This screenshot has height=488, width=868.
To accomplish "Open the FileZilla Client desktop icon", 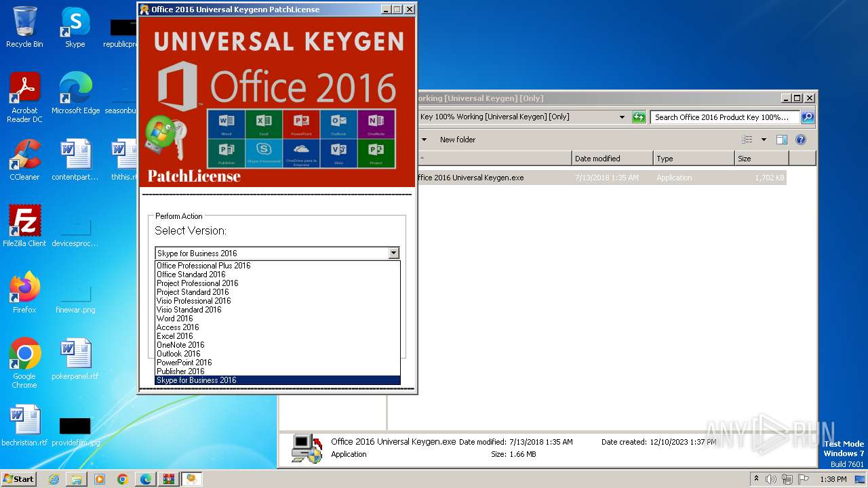I will pos(24,226).
